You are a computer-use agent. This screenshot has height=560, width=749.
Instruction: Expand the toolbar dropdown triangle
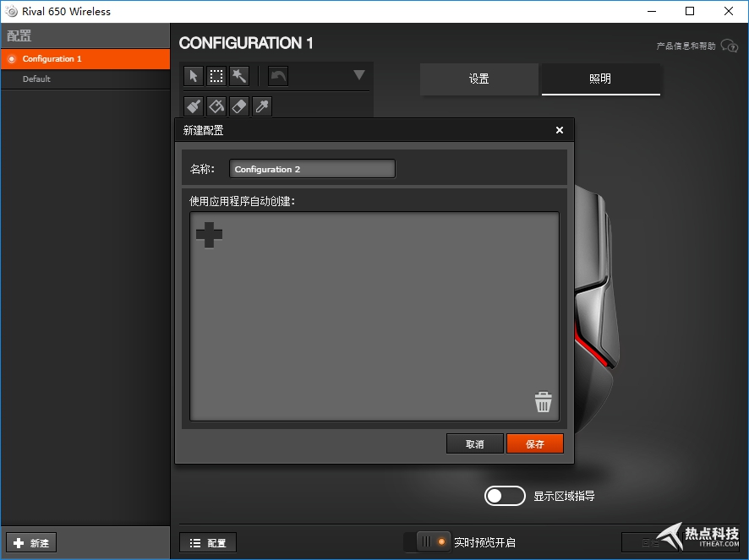point(358,75)
